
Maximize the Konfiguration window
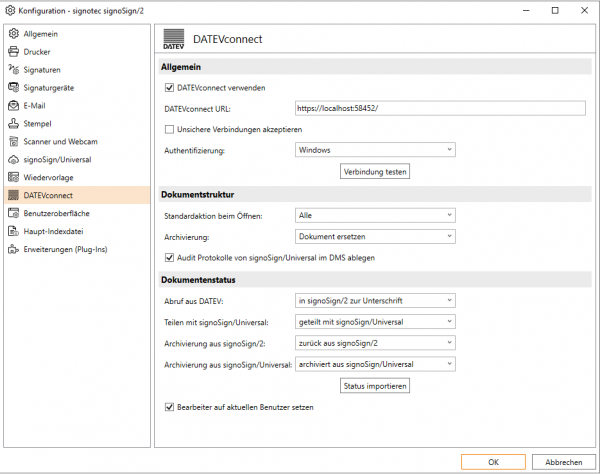coord(555,10)
